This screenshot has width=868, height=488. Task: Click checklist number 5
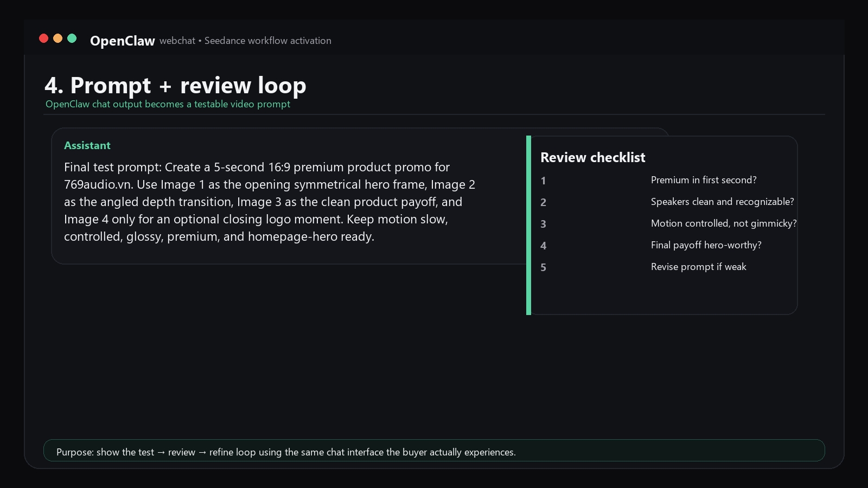(x=543, y=267)
